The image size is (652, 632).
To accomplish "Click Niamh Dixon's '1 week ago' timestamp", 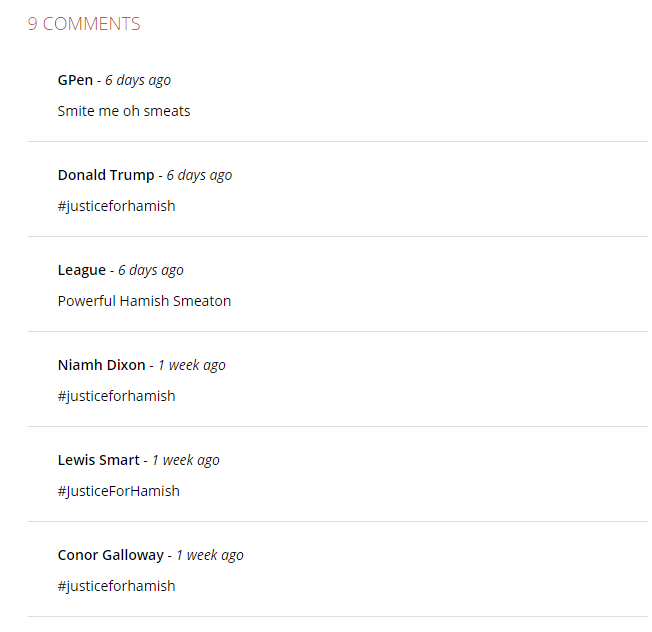I will [x=192, y=365].
